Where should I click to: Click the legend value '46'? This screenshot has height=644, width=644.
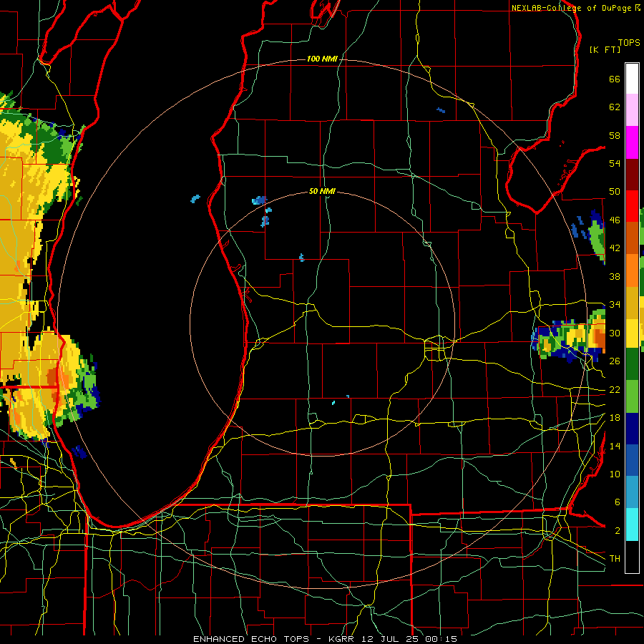pyautogui.click(x=615, y=220)
